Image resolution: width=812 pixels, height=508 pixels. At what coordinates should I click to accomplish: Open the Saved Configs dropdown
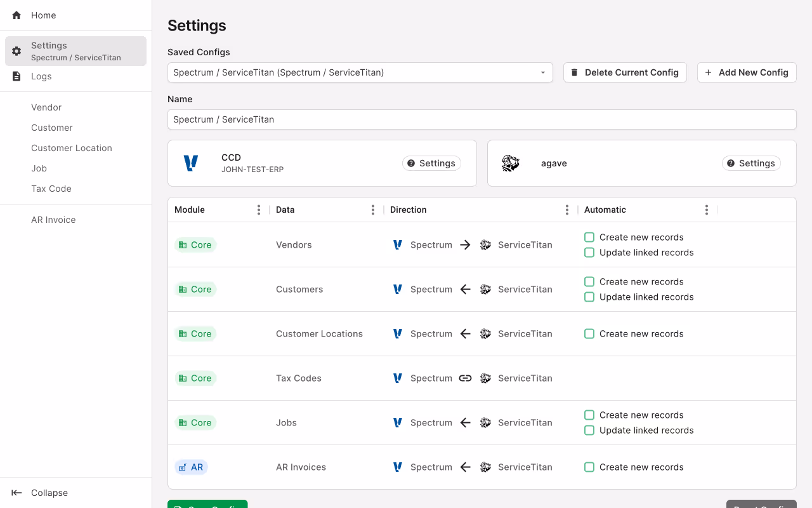click(360, 72)
